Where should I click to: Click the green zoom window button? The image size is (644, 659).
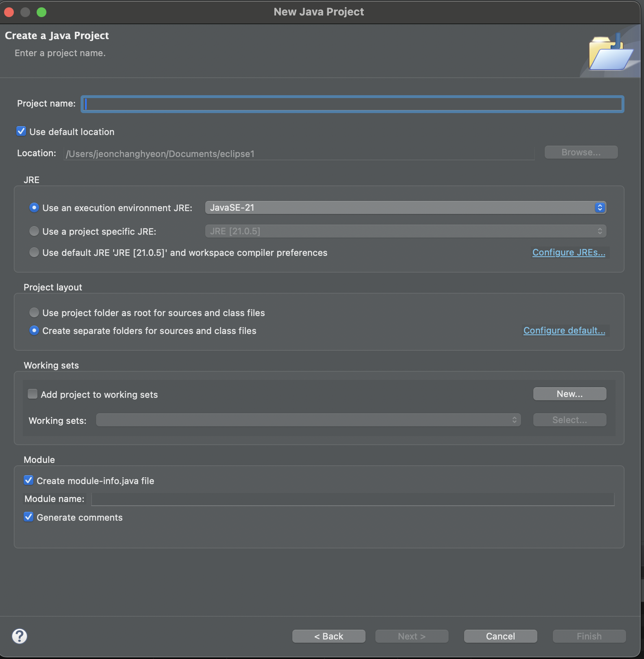point(42,12)
